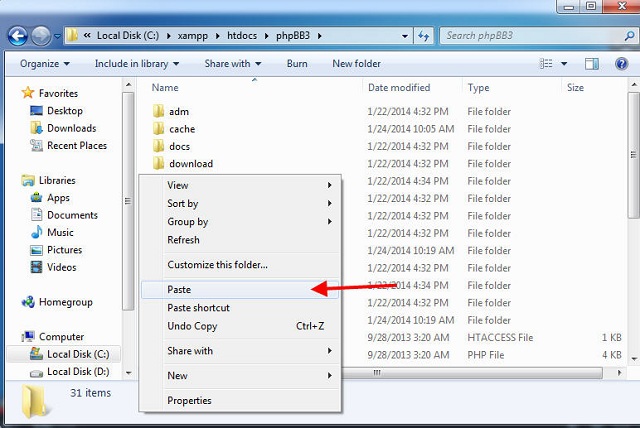Image resolution: width=640 pixels, height=428 pixels.
Task: Choose Undo Copy
Action: click(x=240, y=326)
